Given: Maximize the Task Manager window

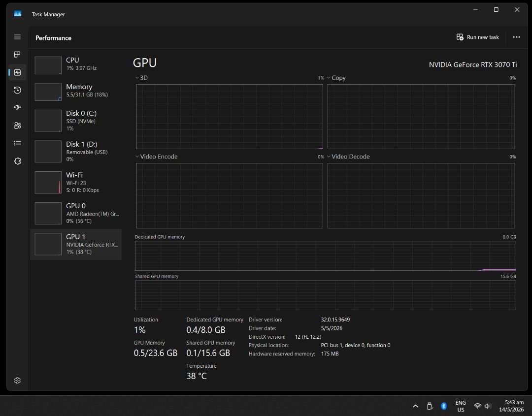Looking at the screenshot, I should click(x=496, y=9).
